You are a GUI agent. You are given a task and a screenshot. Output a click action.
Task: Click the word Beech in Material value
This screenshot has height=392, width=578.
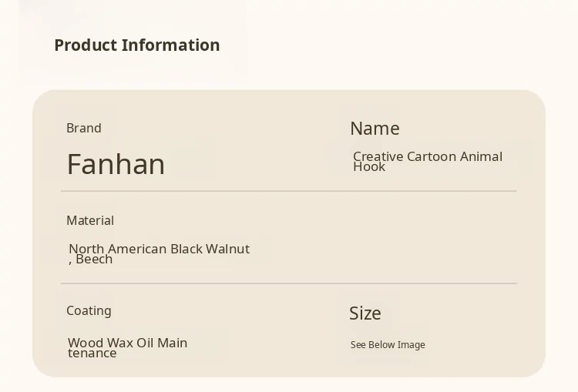click(94, 260)
